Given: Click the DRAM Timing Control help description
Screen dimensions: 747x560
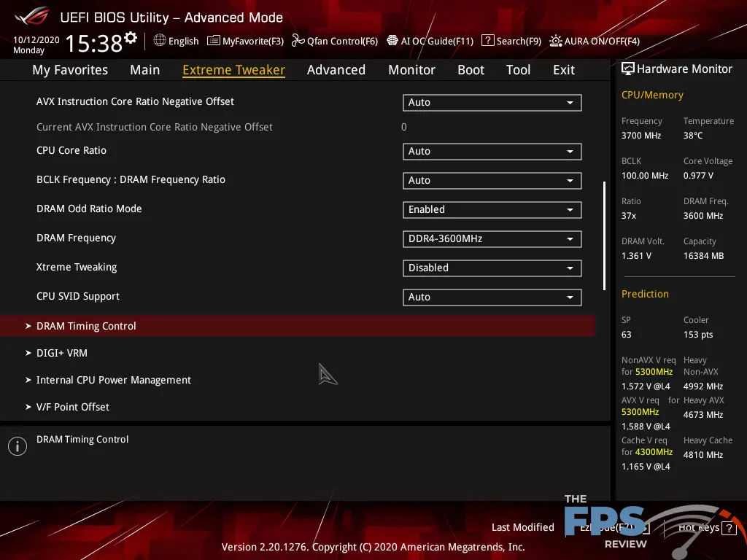Looking at the screenshot, I should 82,440.
